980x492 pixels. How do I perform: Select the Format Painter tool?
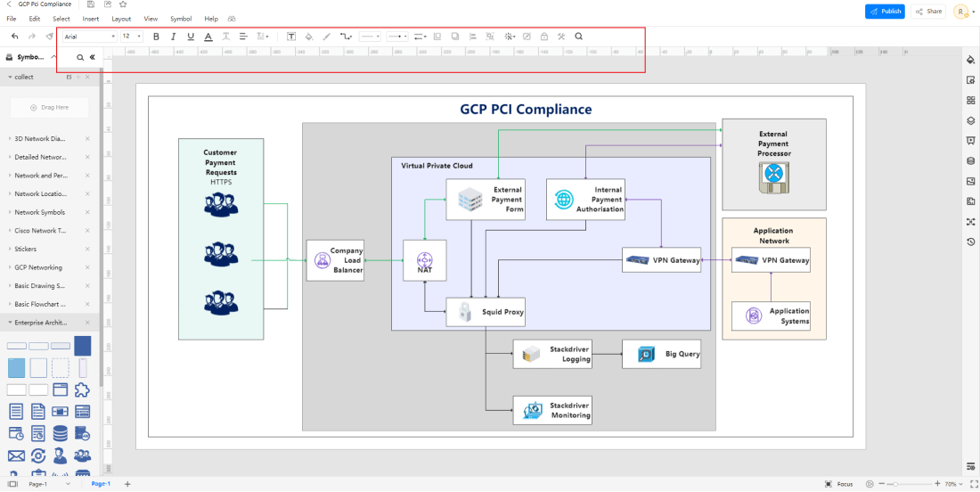pos(49,37)
